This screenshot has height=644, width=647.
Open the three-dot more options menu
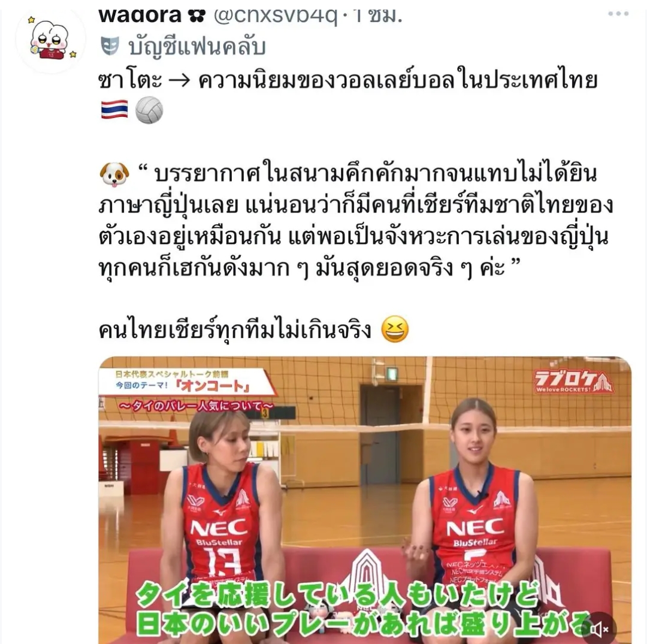click(x=618, y=14)
